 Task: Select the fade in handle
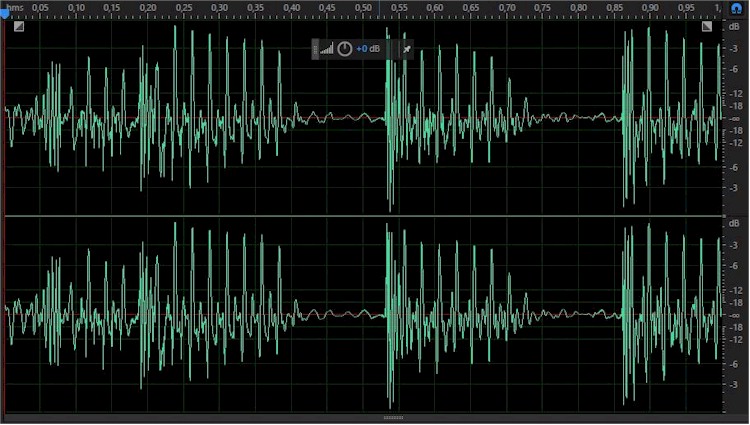click(x=19, y=26)
